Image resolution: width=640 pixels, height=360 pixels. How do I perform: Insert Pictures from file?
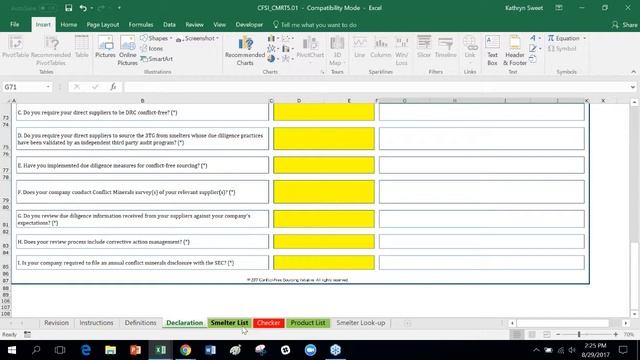pos(105,47)
